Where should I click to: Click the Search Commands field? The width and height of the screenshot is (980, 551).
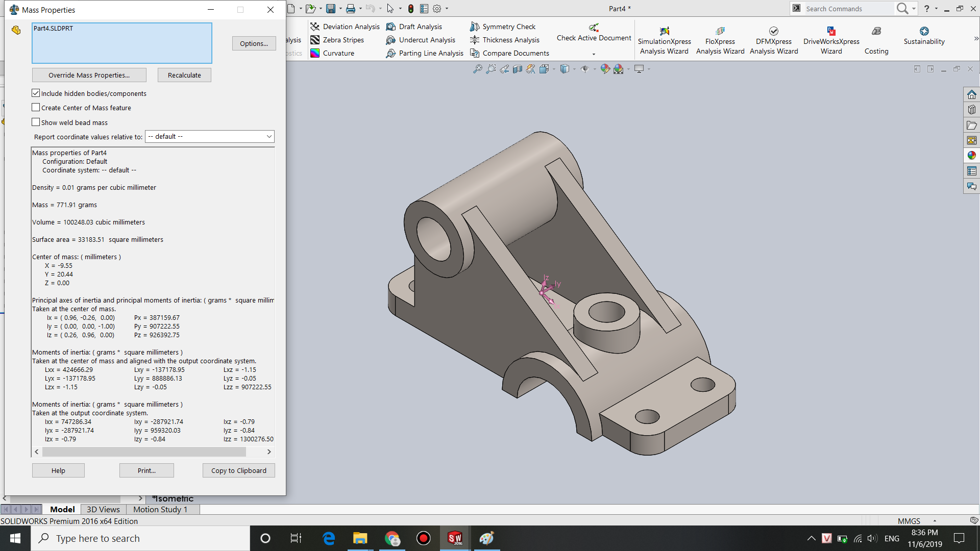(848, 9)
